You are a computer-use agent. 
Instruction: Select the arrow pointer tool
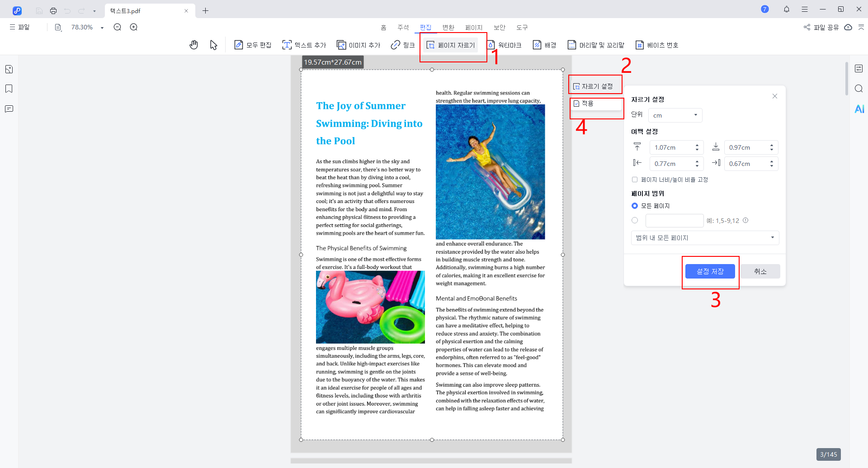[213, 45]
